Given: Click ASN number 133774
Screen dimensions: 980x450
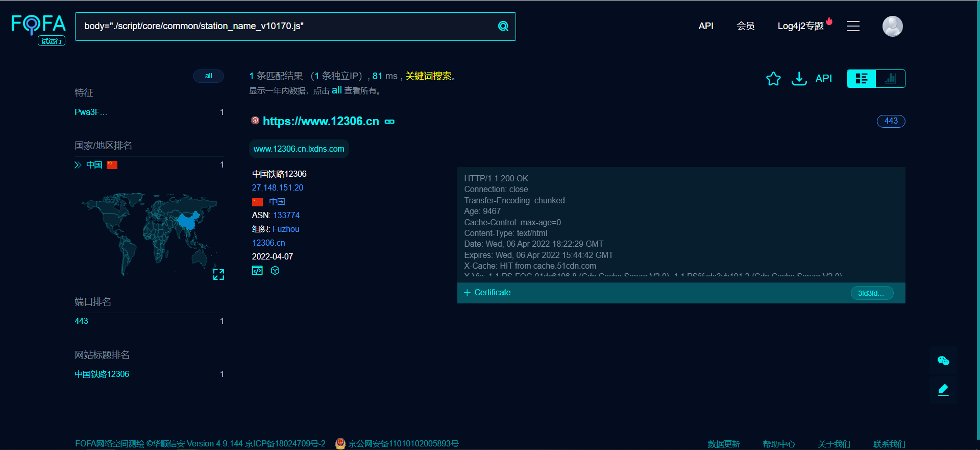Looking at the screenshot, I should click(x=286, y=216).
